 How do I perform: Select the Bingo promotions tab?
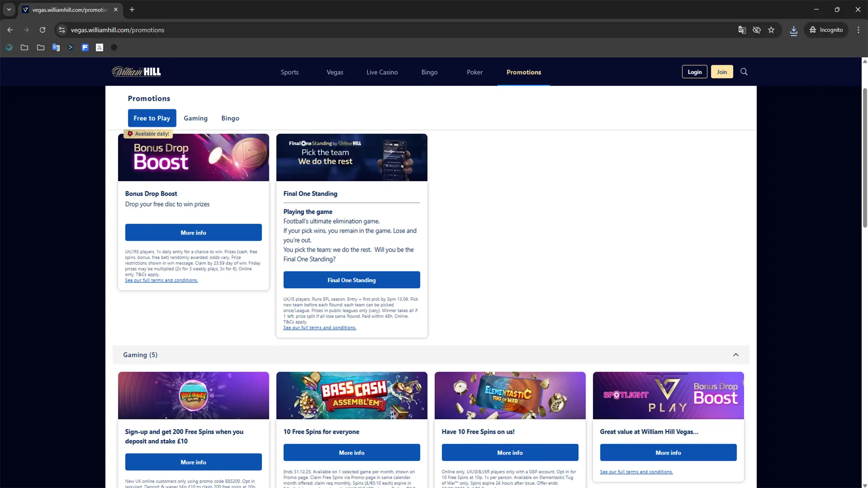230,118
